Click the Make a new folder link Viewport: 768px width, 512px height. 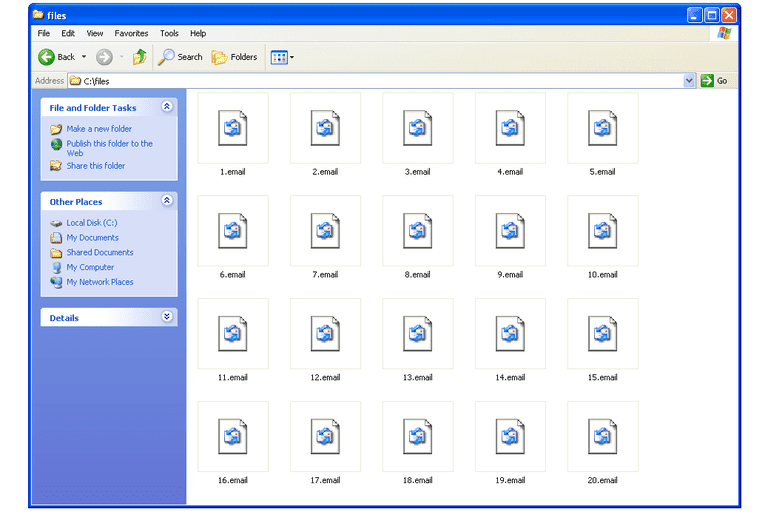99,129
